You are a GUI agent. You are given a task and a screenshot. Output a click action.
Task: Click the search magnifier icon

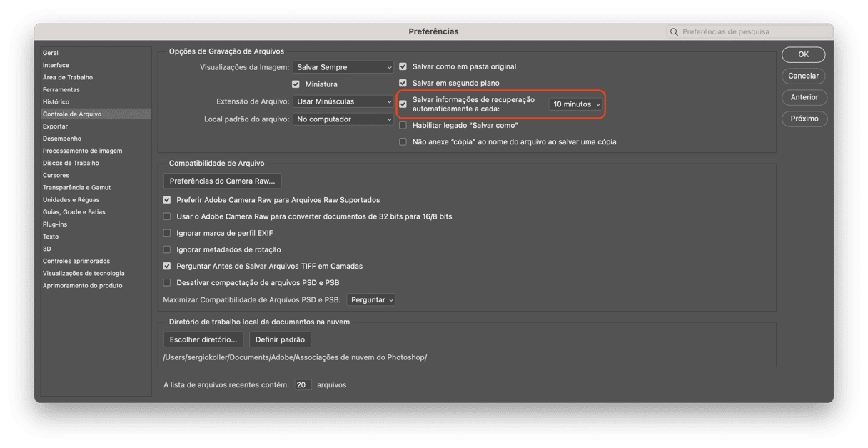pos(674,31)
